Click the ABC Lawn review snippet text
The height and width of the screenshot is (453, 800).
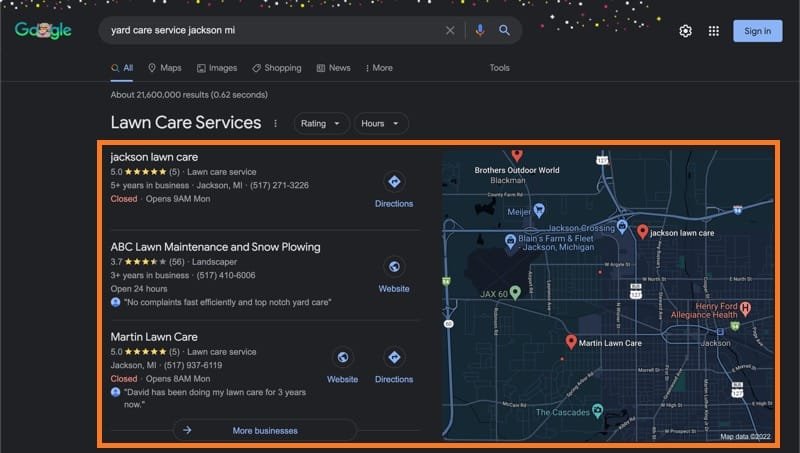[228, 302]
